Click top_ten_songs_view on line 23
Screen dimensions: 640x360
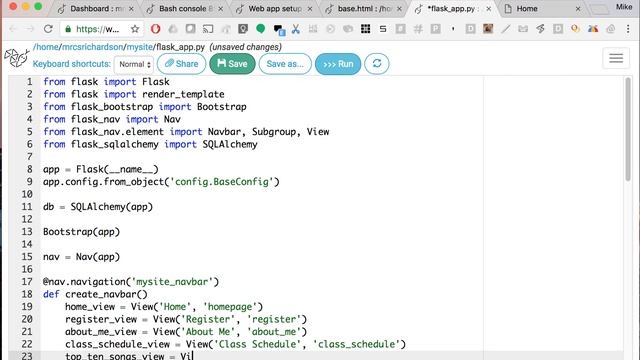[x=115, y=356]
